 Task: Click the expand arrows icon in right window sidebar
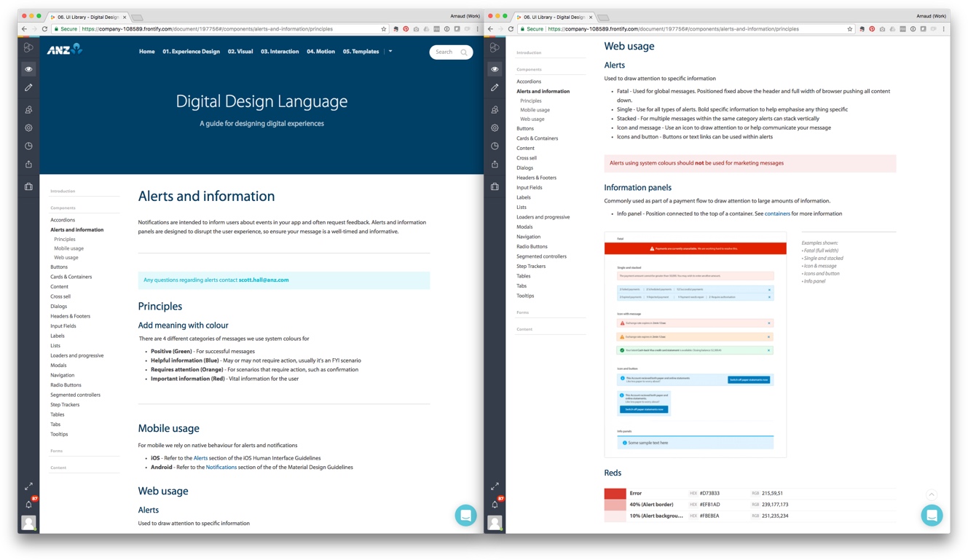coord(495,486)
